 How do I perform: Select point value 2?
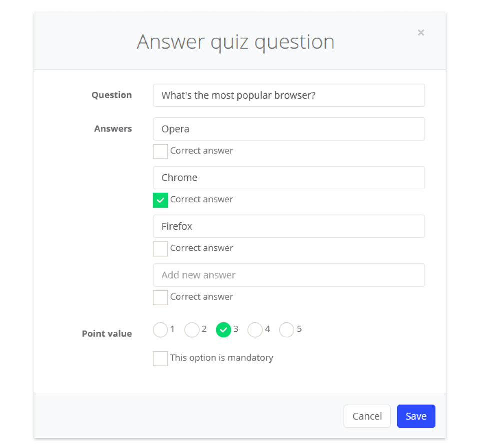192,330
